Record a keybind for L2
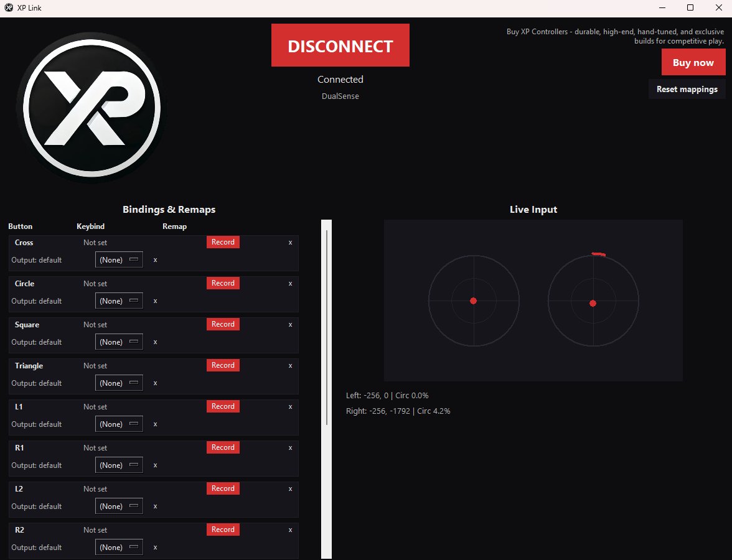 pyautogui.click(x=223, y=488)
